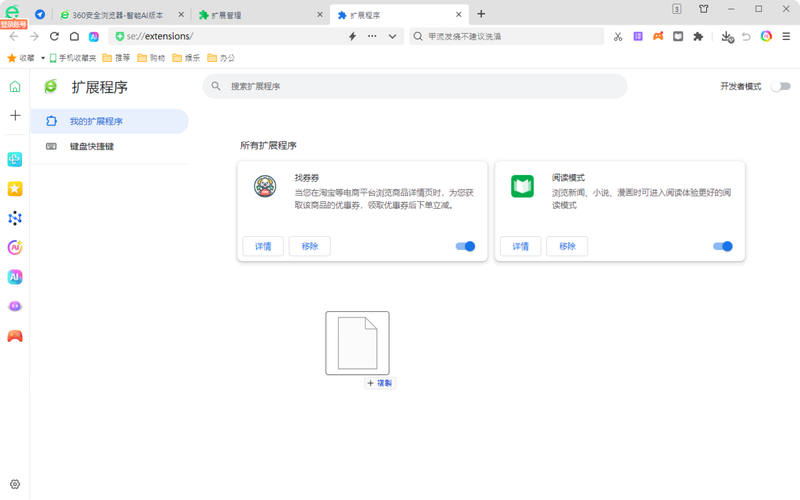Open the hamburger main menu
Screen dimensions: 800x500
(x=786, y=36)
